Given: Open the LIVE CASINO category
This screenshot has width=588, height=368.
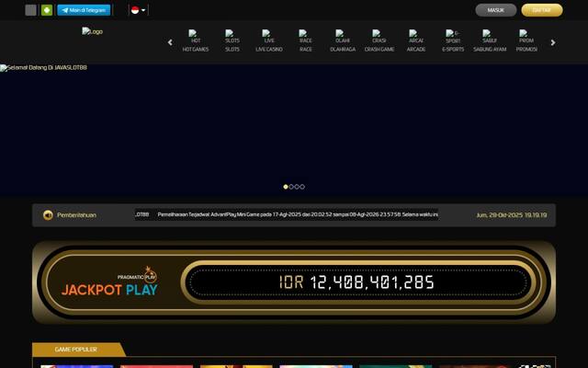Looking at the screenshot, I should coord(269,40).
